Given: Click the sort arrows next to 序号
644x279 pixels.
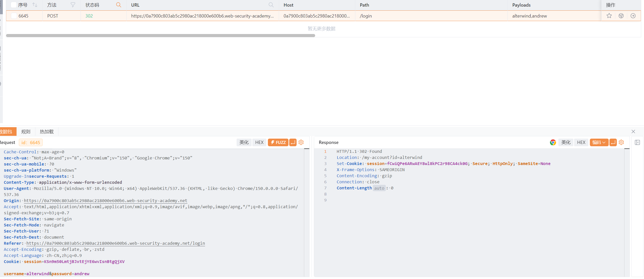Looking at the screenshot, I should (x=35, y=5).
